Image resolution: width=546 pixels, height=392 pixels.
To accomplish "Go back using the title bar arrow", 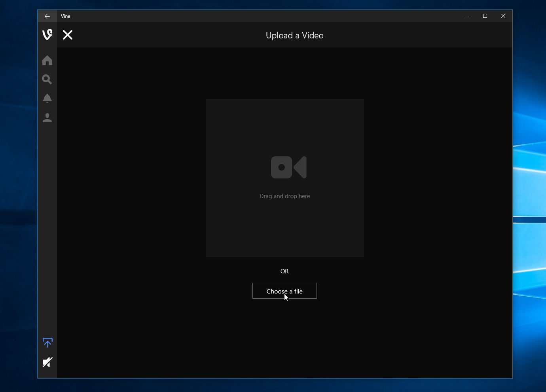I will [x=47, y=16].
